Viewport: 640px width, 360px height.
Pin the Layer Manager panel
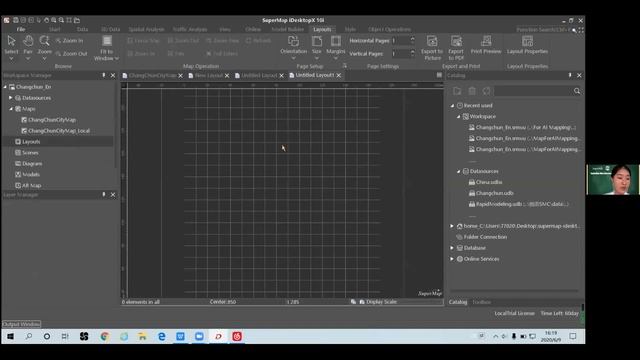pyautogui.click(x=104, y=195)
